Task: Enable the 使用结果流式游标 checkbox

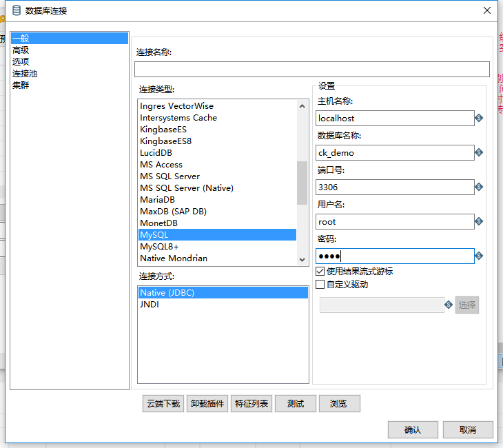Action: pos(320,272)
